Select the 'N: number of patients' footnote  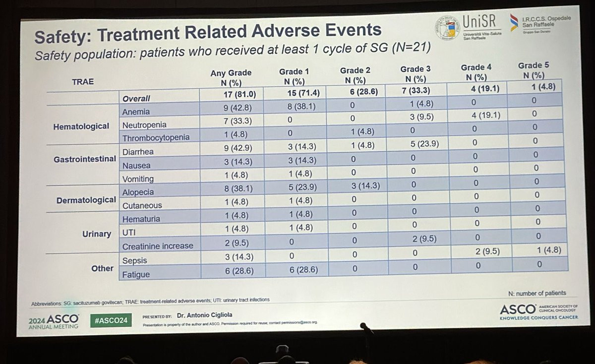tap(537, 293)
